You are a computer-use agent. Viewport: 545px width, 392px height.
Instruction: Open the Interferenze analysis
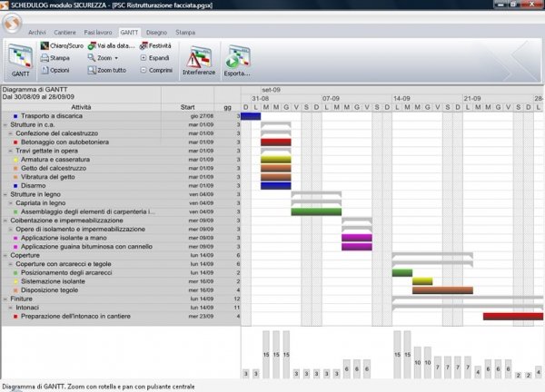(x=199, y=60)
